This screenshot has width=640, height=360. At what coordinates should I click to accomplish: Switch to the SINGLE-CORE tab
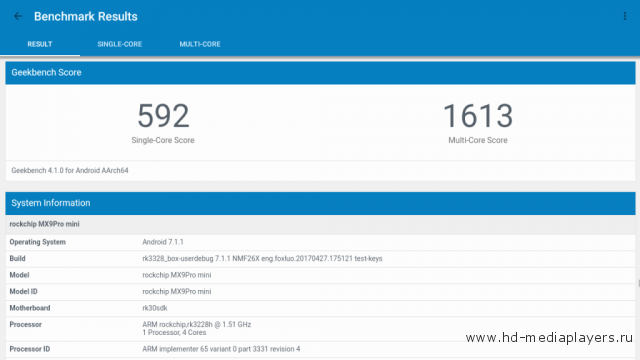click(120, 44)
